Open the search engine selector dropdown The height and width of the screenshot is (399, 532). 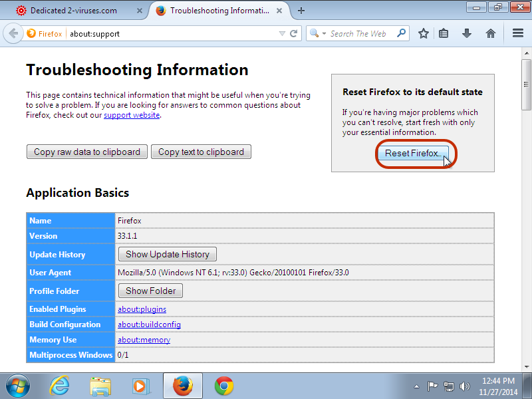click(x=318, y=33)
